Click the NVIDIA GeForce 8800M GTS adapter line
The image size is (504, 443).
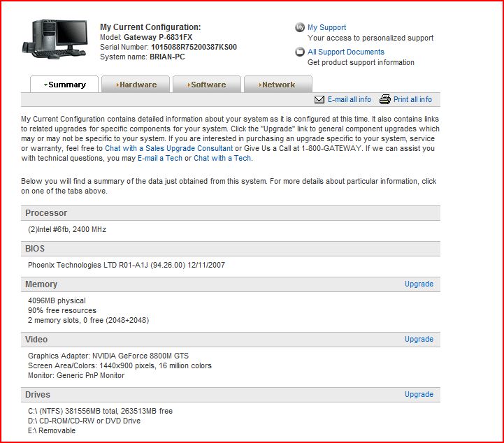[108, 356]
